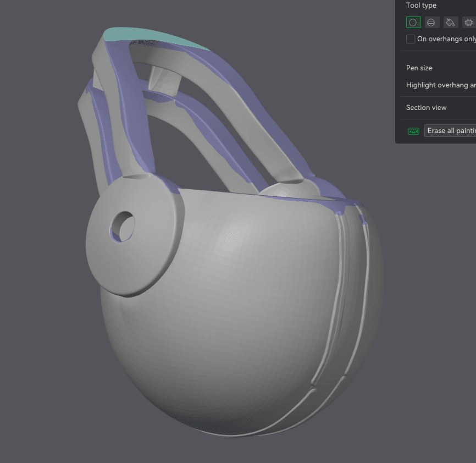Image resolution: width=476 pixels, height=463 pixels.
Task: Click the Pen size label
Action: click(x=419, y=68)
